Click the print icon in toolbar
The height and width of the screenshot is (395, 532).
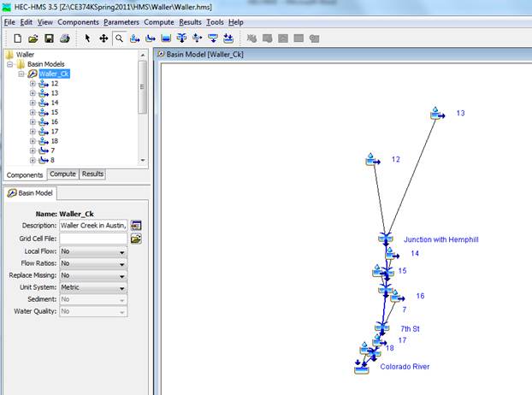point(64,38)
